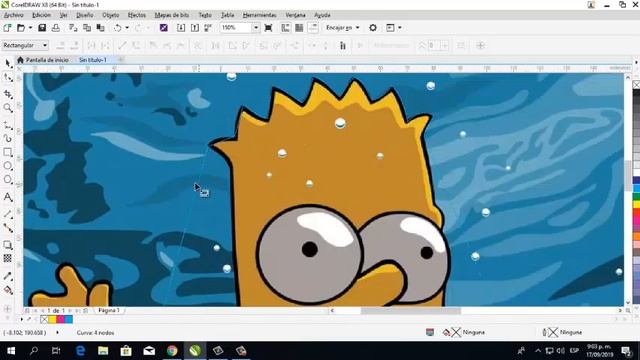Select the Rectangle tool
The width and height of the screenshot is (640, 360).
8,152
